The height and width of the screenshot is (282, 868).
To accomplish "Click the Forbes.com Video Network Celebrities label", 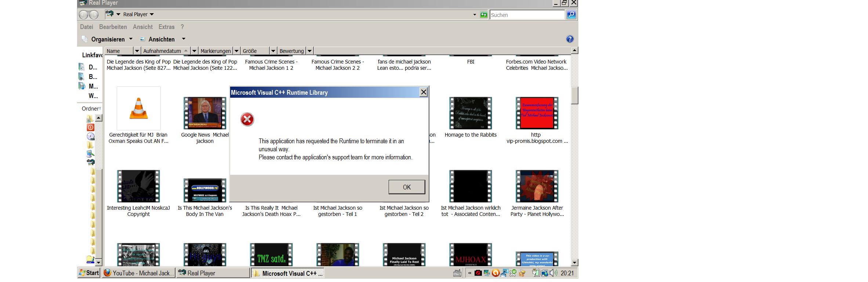I will point(537,65).
